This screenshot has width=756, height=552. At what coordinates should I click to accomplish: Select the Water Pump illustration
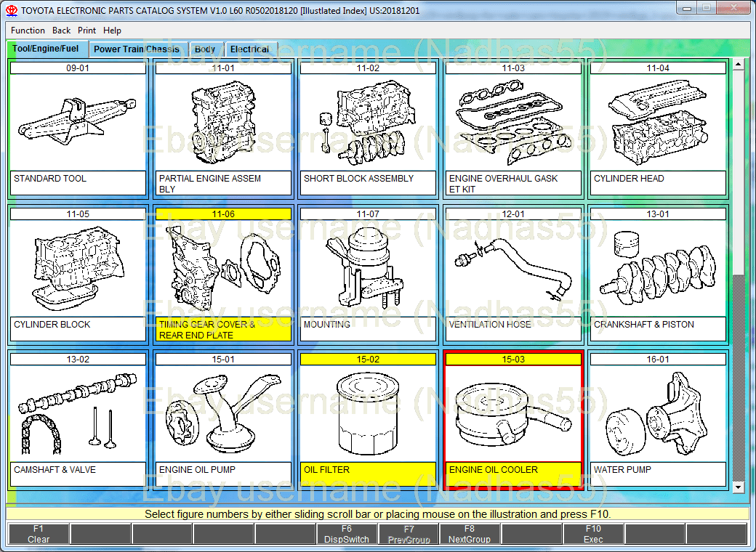[x=658, y=413]
